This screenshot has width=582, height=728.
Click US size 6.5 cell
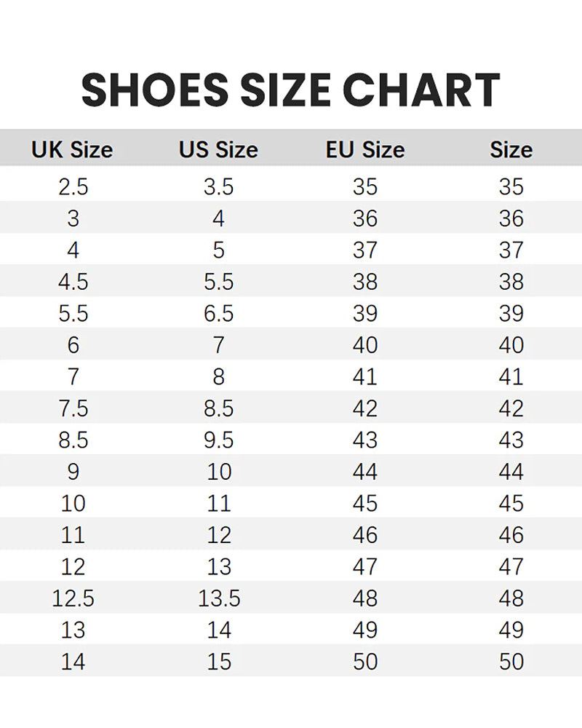[x=218, y=314]
